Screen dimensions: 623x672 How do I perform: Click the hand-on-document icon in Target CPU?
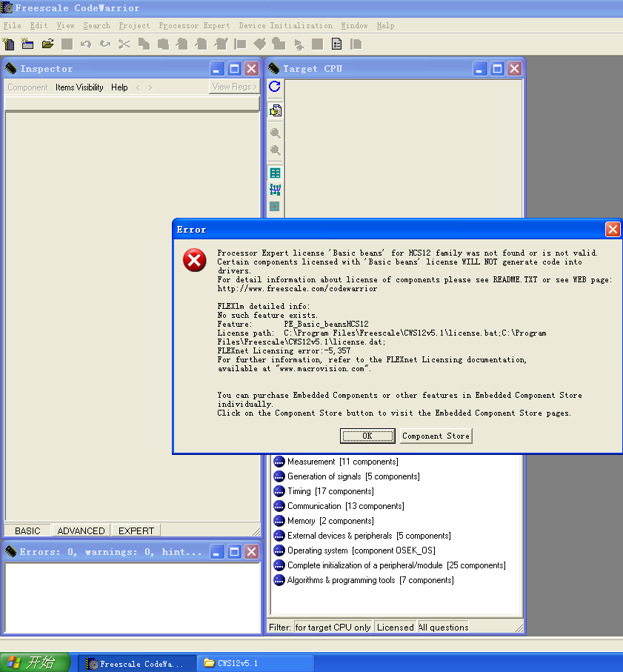pos(275,110)
